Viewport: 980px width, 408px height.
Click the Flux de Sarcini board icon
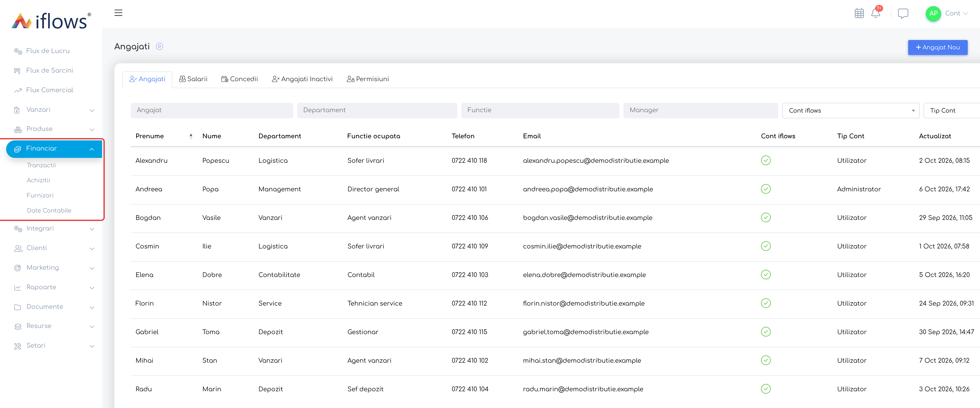pyautogui.click(x=18, y=71)
